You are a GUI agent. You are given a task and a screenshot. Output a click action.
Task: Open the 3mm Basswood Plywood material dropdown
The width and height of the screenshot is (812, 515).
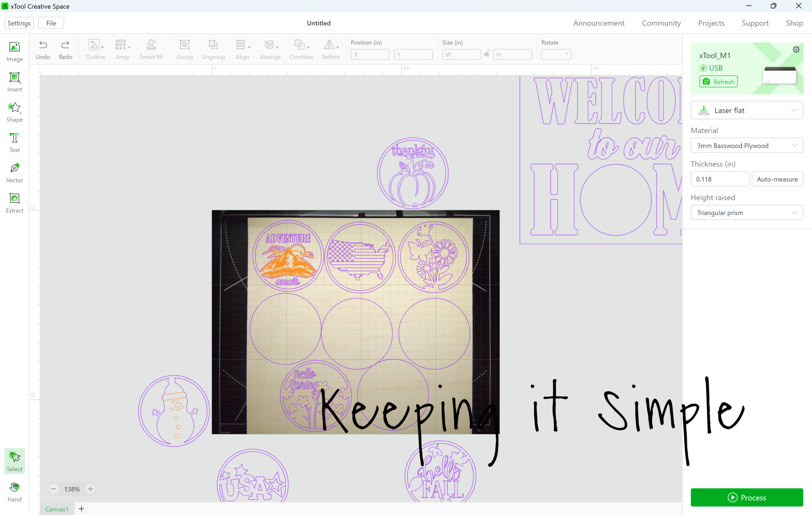[x=747, y=146]
